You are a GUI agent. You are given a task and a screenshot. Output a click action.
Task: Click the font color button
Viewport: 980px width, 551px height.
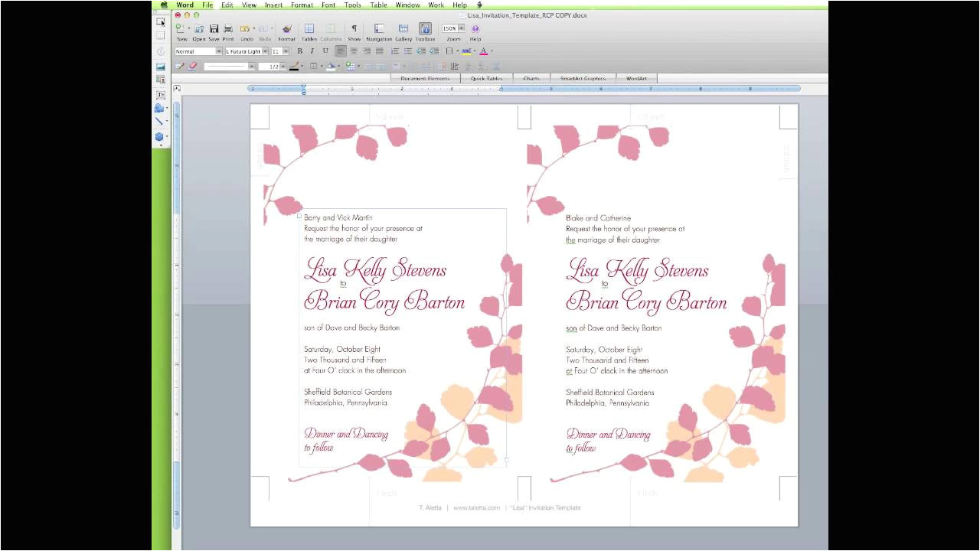pyautogui.click(x=483, y=51)
